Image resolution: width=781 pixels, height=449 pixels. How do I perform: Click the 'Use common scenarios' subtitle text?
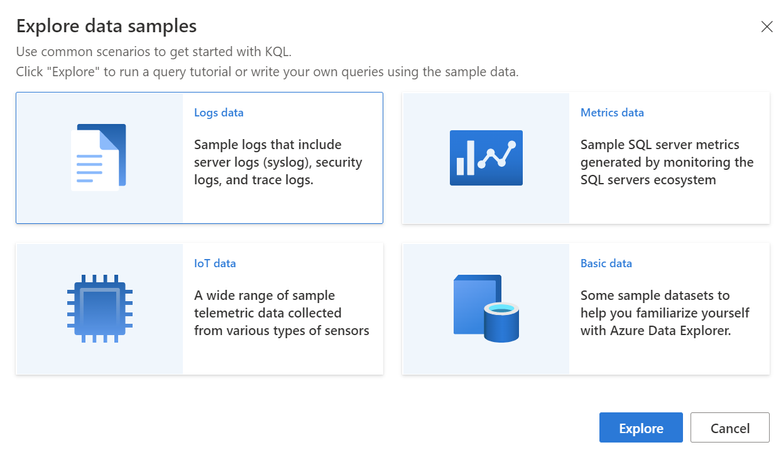tap(162, 52)
